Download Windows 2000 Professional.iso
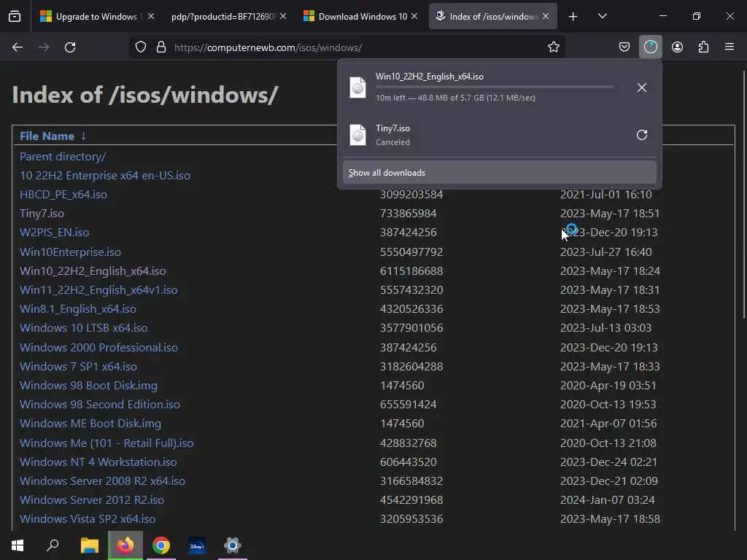Image resolution: width=747 pixels, height=560 pixels. coord(98,348)
